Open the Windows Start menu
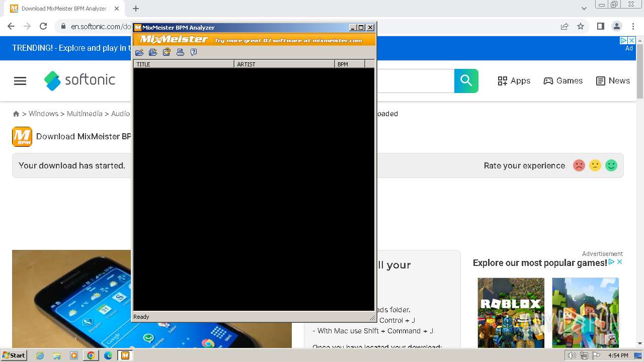The image size is (644, 362). coord(14,355)
